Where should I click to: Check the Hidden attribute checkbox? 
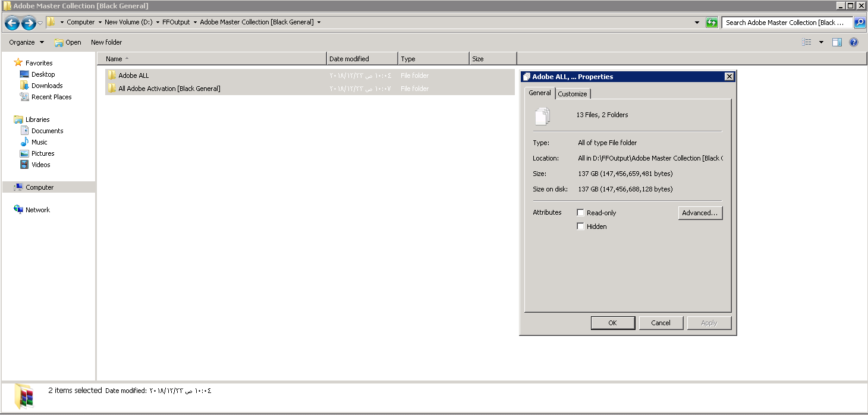point(580,227)
